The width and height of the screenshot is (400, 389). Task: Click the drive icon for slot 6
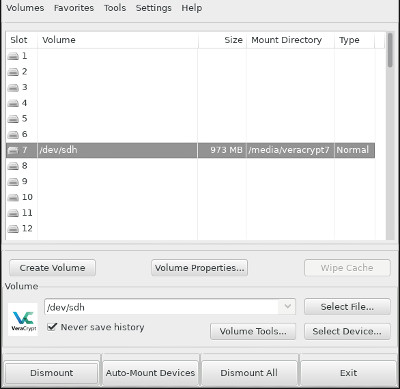point(13,134)
